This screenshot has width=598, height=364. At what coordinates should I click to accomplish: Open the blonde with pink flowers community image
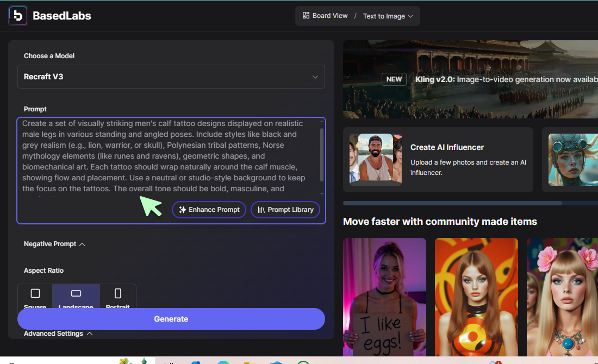tap(562, 297)
